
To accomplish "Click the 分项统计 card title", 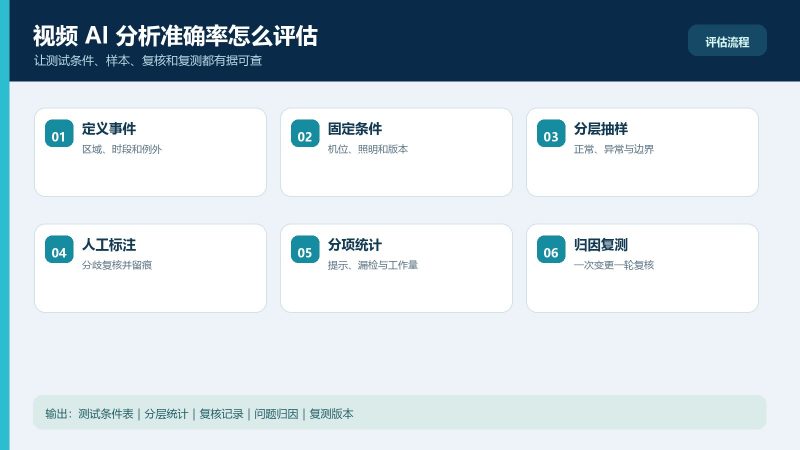I will [355, 245].
